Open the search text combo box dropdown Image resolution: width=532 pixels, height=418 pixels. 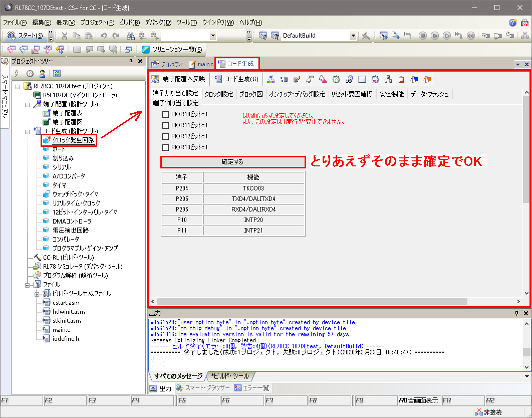tap(213, 35)
